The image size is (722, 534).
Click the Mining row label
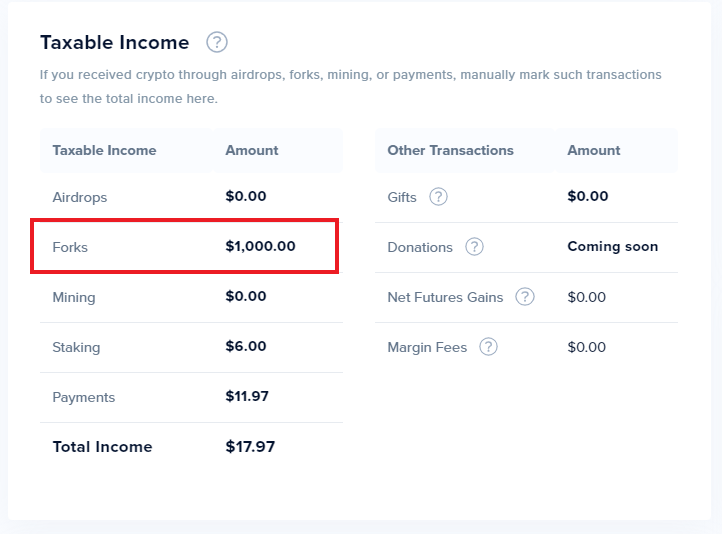point(73,297)
